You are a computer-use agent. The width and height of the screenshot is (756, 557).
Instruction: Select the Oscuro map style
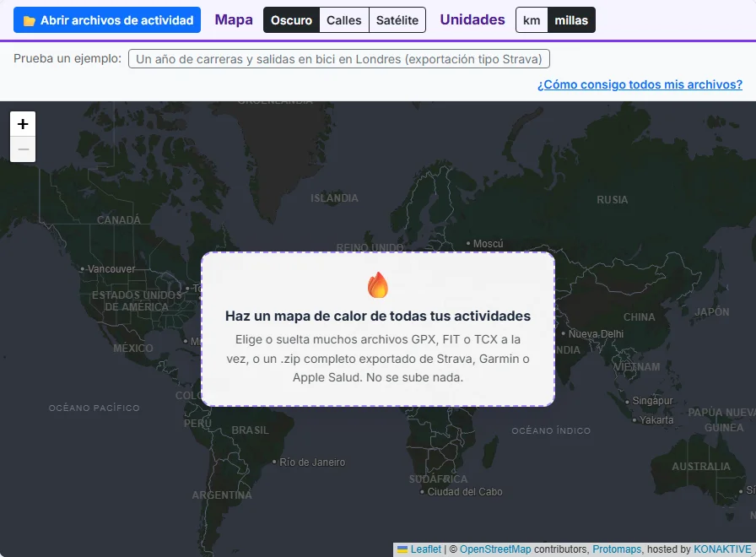[x=291, y=20]
